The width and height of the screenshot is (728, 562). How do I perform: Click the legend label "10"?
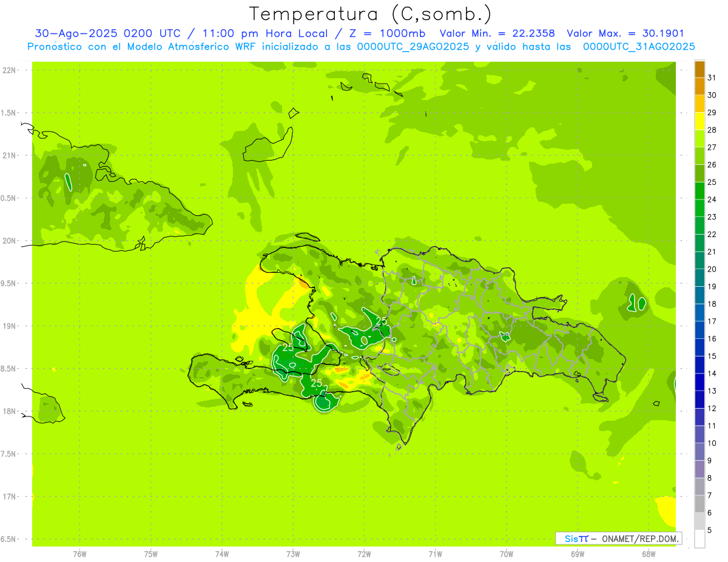click(x=712, y=443)
